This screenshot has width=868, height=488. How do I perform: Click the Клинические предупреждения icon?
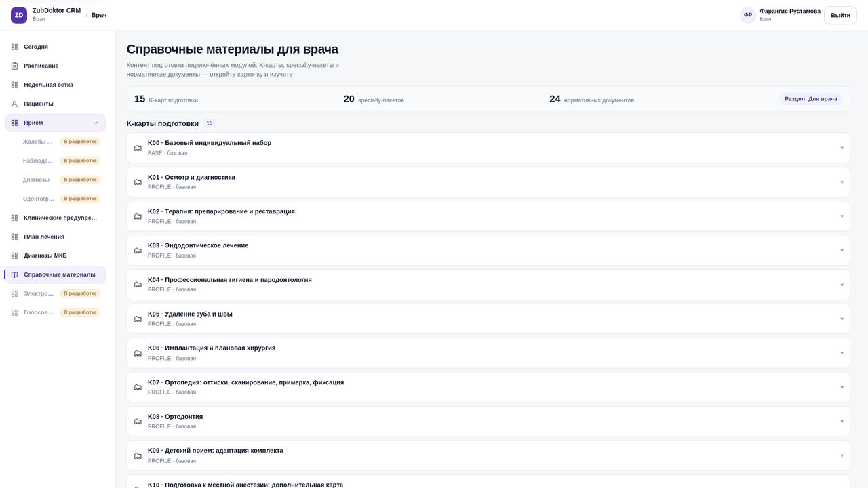[x=14, y=218]
